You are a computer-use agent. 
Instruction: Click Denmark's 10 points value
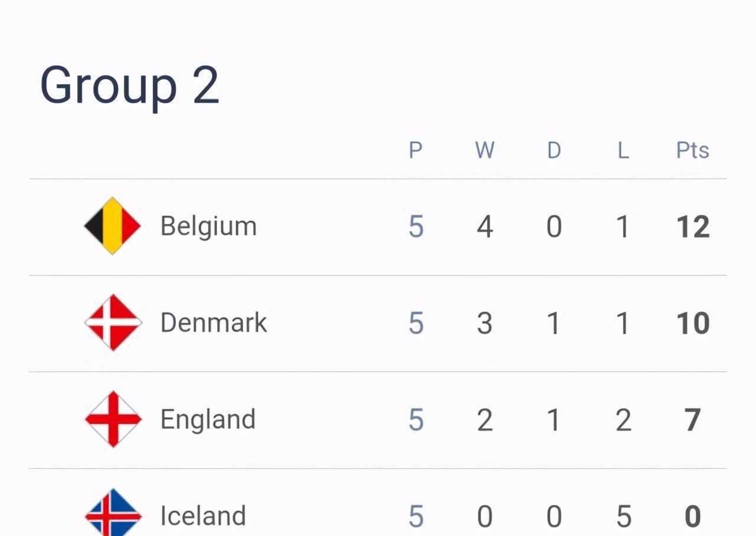click(693, 324)
